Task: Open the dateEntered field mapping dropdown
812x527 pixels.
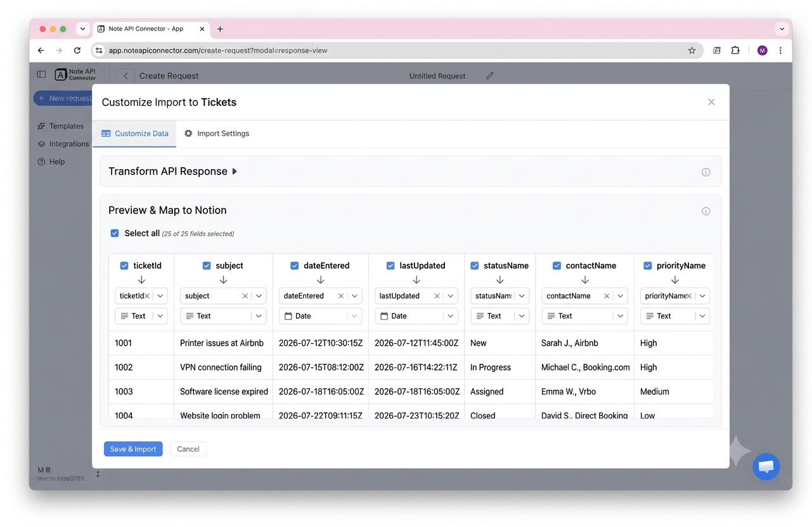Action: point(354,296)
